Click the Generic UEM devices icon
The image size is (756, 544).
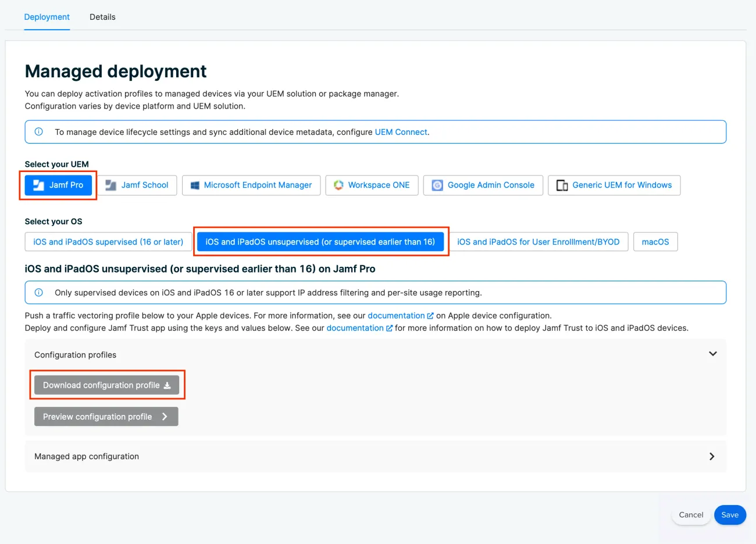(x=562, y=185)
